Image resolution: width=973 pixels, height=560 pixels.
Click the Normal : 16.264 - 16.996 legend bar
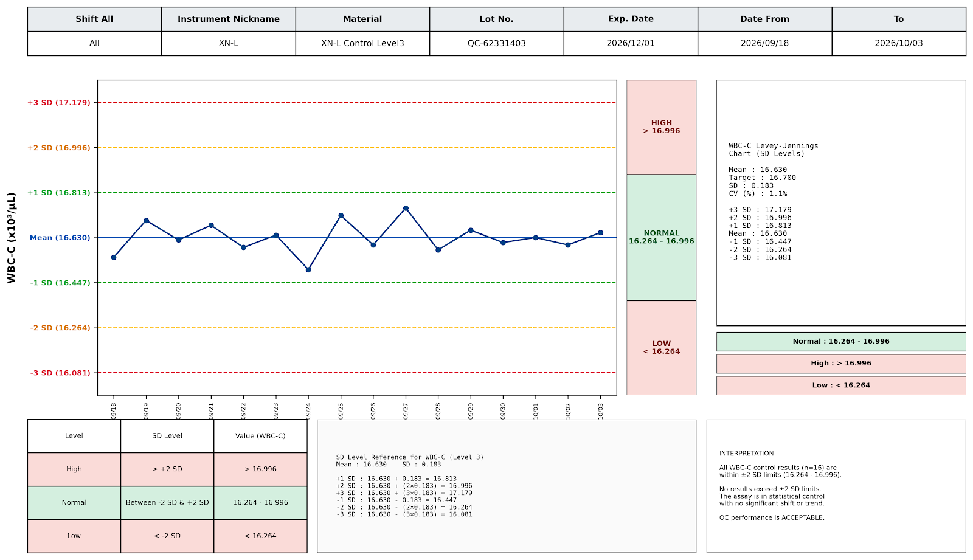point(841,341)
